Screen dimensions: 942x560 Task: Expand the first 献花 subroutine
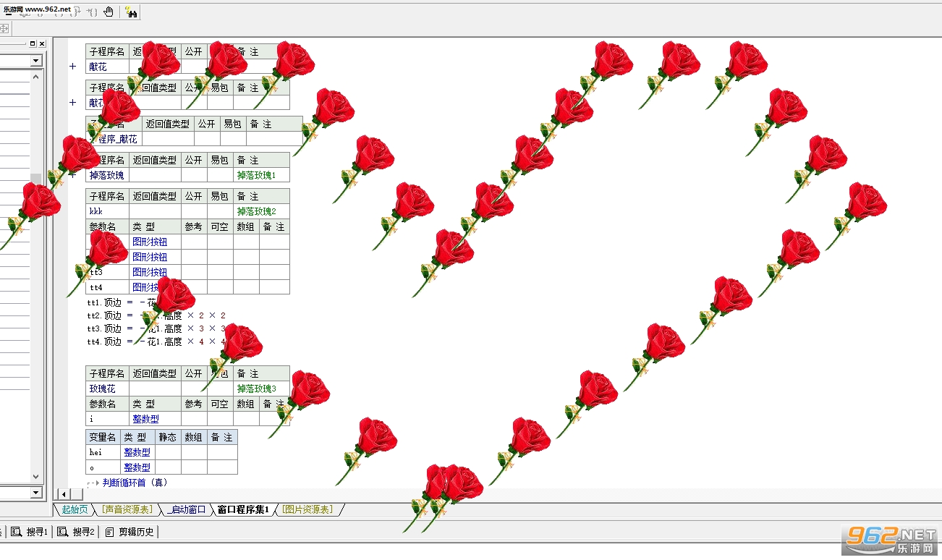click(x=72, y=67)
